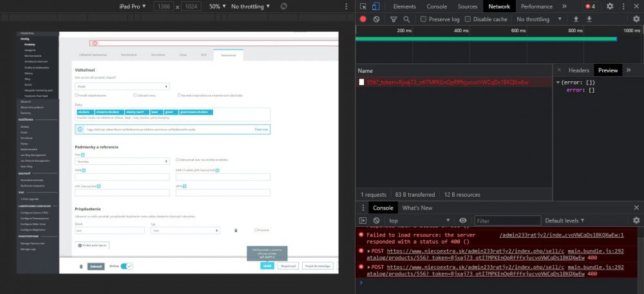The height and width of the screenshot is (294, 644).
Task: Click the red error count badge showing 4
Action: [x=590, y=6]
